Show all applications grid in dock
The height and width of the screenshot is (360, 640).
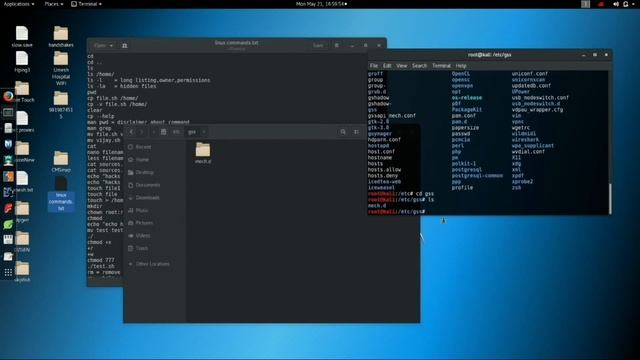[x=8, y=272]
